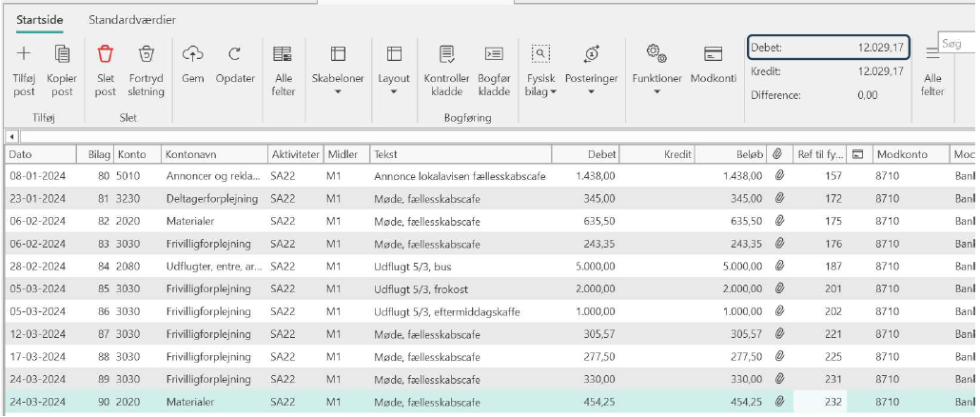The image size is (980, 417).
Task: Click the Gem cloud upload icon
Action: pos(192,53)
